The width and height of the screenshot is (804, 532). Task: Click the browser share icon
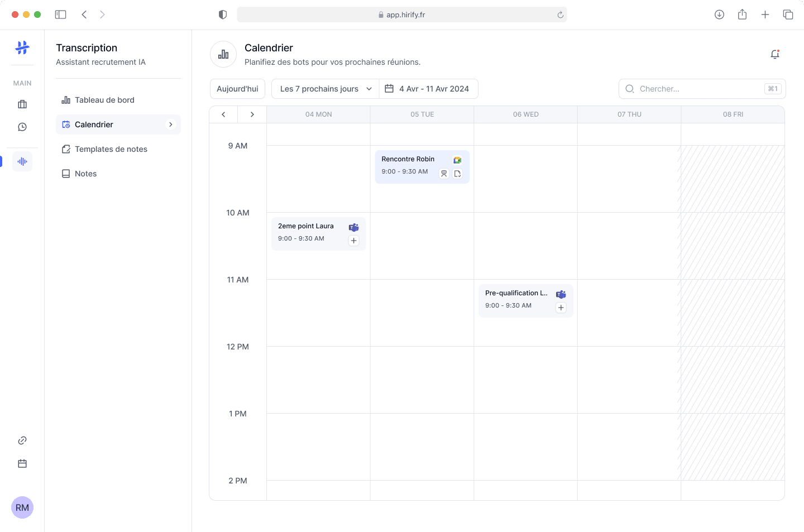click(742, 15)
